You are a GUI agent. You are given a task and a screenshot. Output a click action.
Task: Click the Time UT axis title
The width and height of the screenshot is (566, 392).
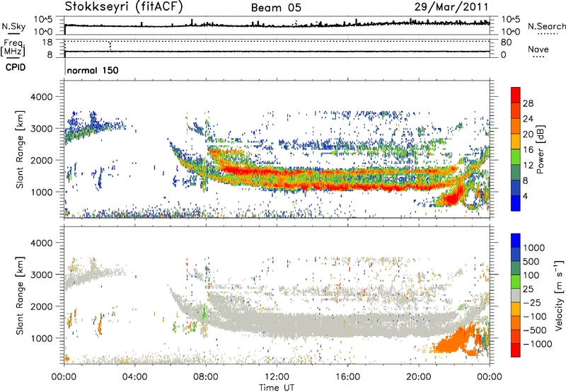277,387
